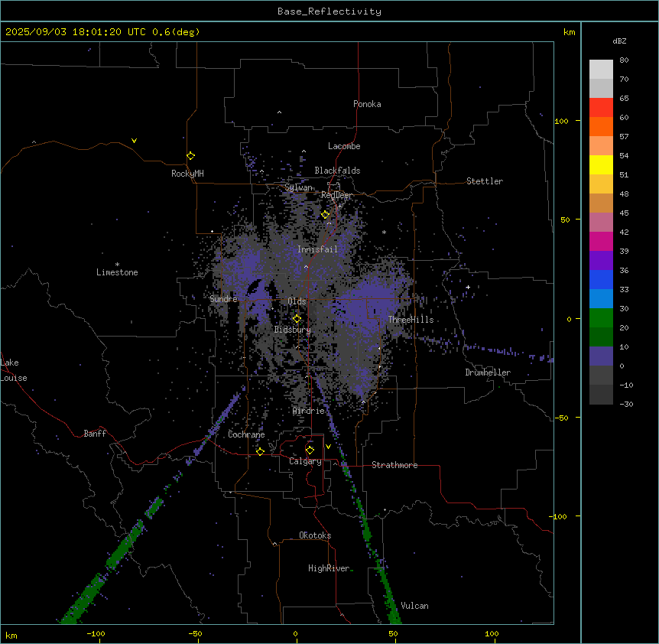Click the yellow diamond marker between Olds and Didsbury
This screenshot has width=659, height=644.
coord(297,319)
